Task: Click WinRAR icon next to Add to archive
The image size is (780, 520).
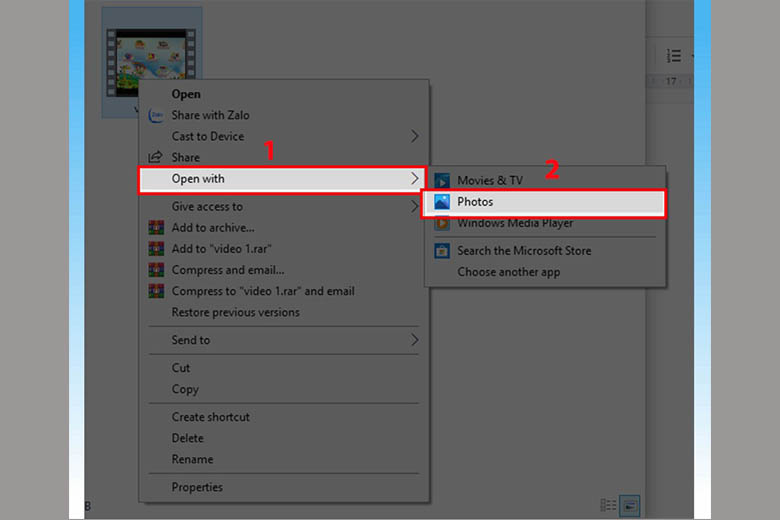Action: click(x=156, y=228)
